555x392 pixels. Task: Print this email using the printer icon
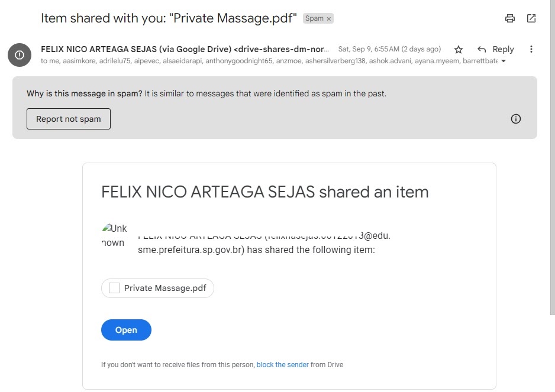(510, 18)
